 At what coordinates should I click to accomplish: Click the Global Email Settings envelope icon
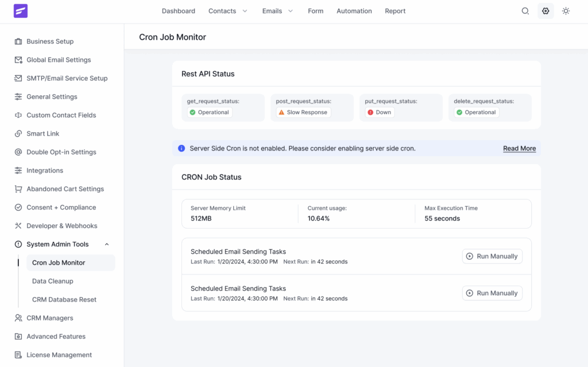coord(18,60)
